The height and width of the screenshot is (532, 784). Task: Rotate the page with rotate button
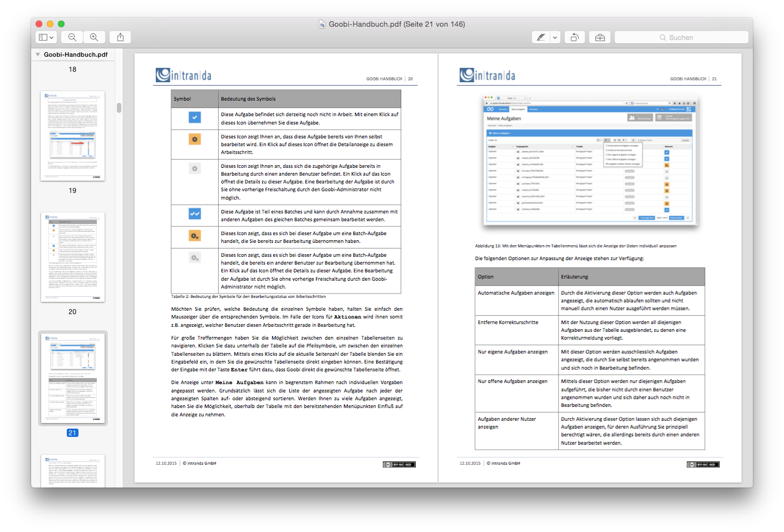click(575, 37)
